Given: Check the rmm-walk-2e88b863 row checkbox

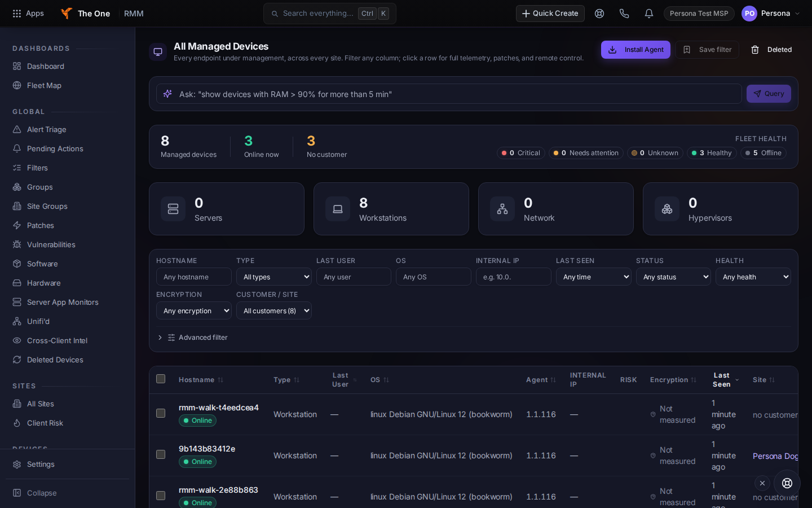Looking at the screenshot, I should coord(161,496).
